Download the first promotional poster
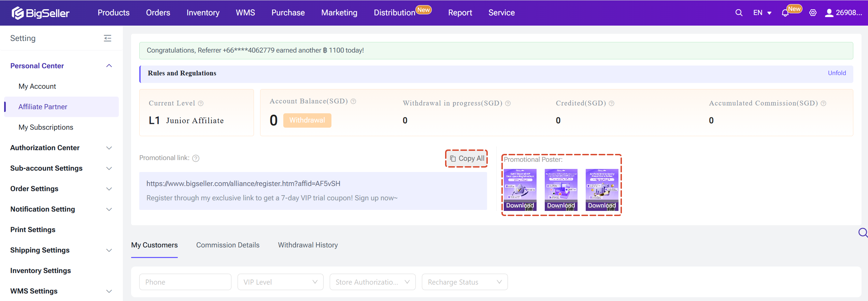This screenshot has width=868, height=301. (x=520, y=205)
